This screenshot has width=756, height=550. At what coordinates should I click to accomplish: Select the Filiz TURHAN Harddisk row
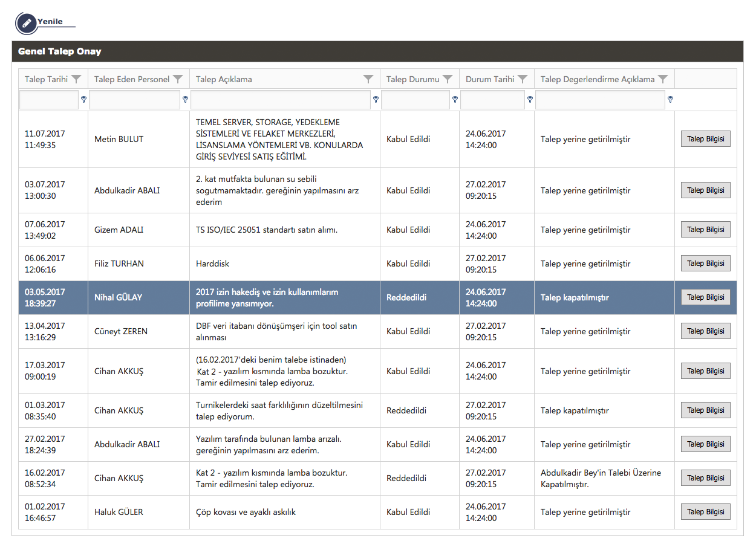pyautogui.click(x=284, y=264)
